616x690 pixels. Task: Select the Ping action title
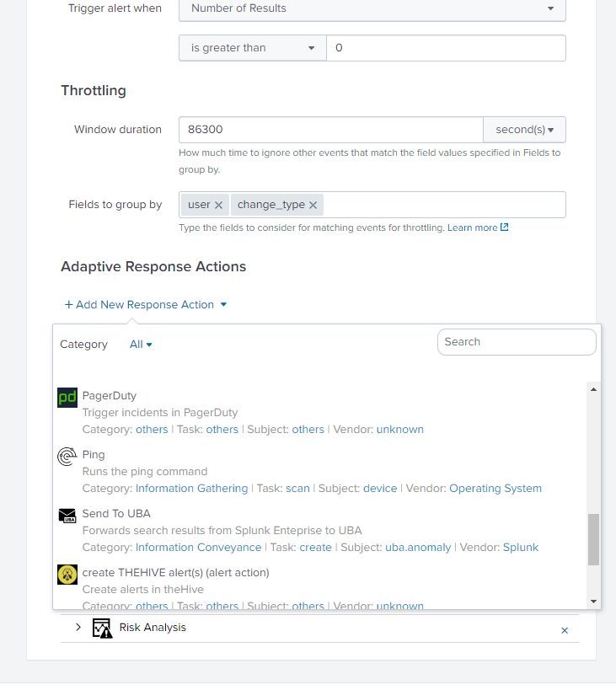94,455
